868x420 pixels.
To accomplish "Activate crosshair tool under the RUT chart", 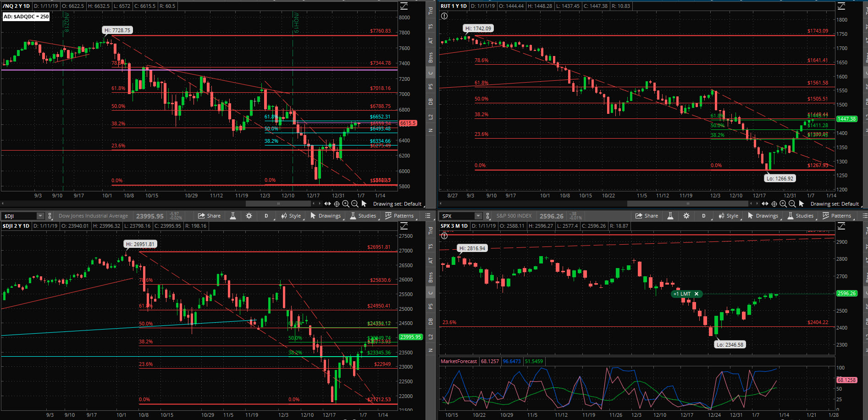I will coord(774,204).
